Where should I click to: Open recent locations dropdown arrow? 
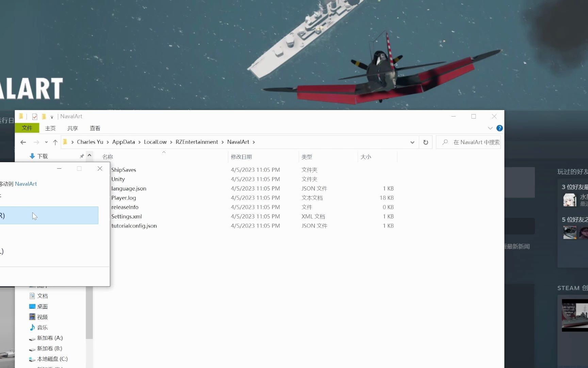tap(46, 142)
